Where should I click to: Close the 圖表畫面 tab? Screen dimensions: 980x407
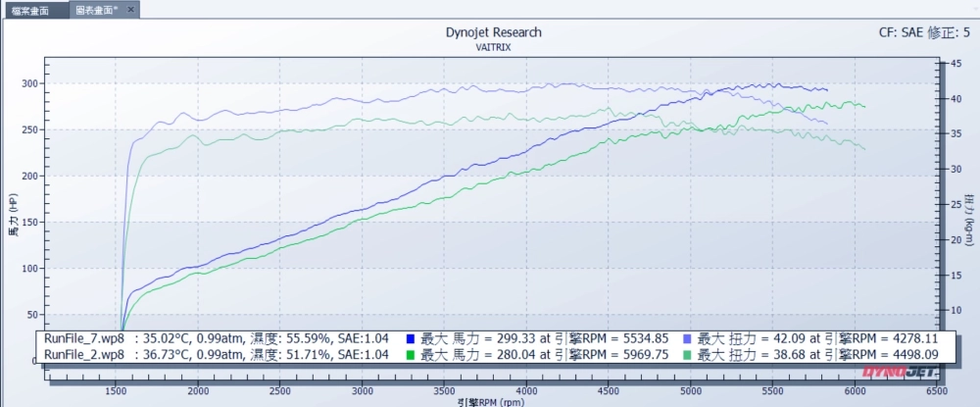pyautogui.click(x=132, y=9)
